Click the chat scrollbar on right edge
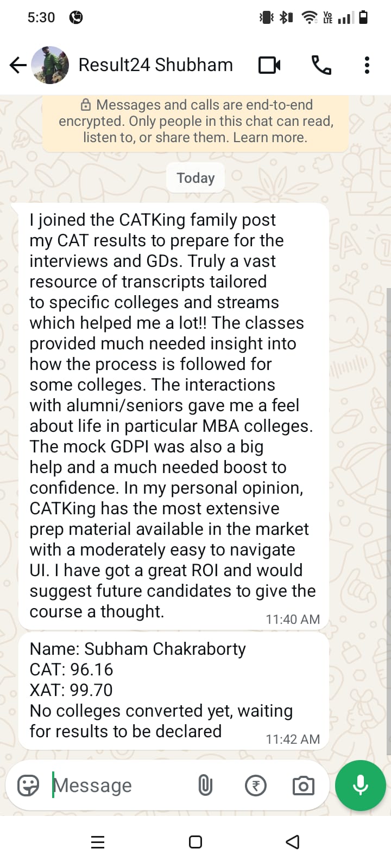 (388, 521)
